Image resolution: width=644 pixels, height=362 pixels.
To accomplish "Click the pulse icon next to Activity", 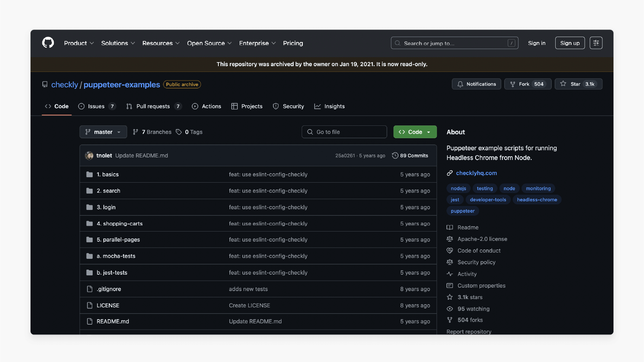I will pos(450,274).
